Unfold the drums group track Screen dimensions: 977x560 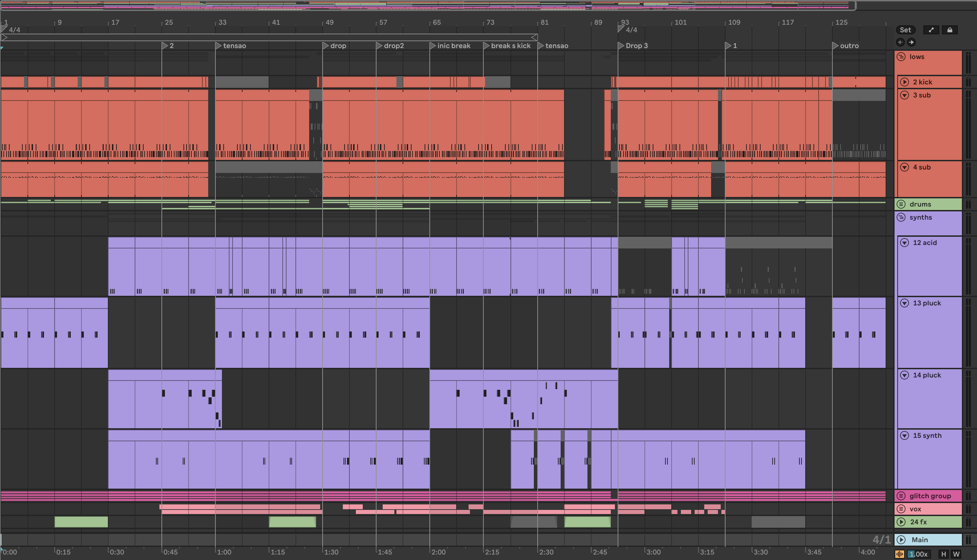901,204
